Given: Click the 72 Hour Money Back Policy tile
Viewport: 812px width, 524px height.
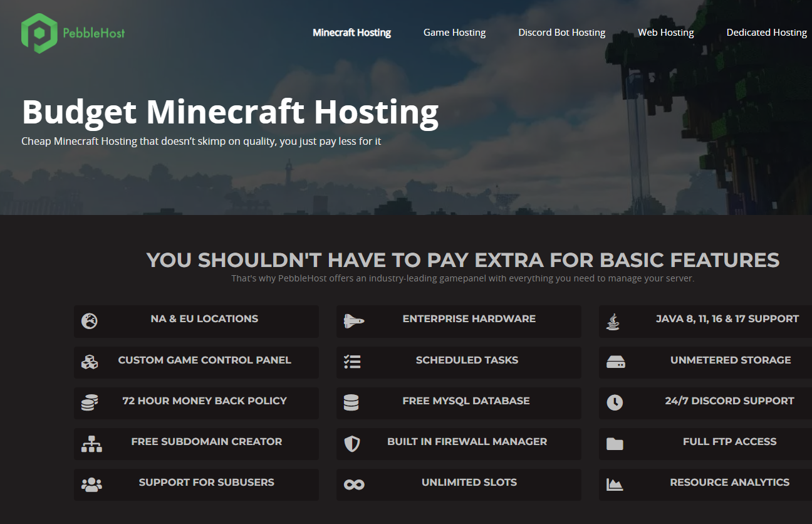Looking at the screenshot, I should [x=196, y=403].
